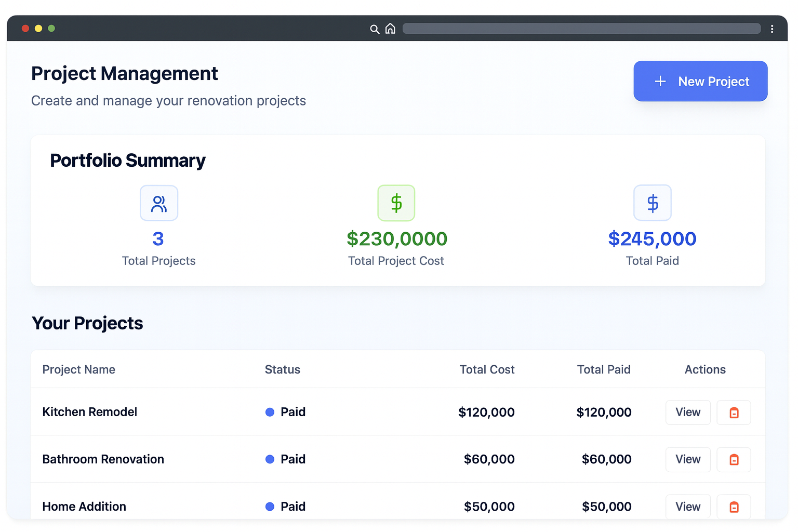The image size is (798, 532).
Task: Click the browser home icon
Action: pos(390,29)
